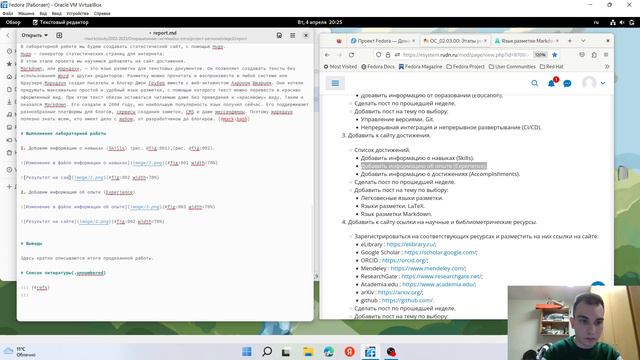Open the volume icon in GNOME bar
The image size is (640, 360).
tap(622, 22)
